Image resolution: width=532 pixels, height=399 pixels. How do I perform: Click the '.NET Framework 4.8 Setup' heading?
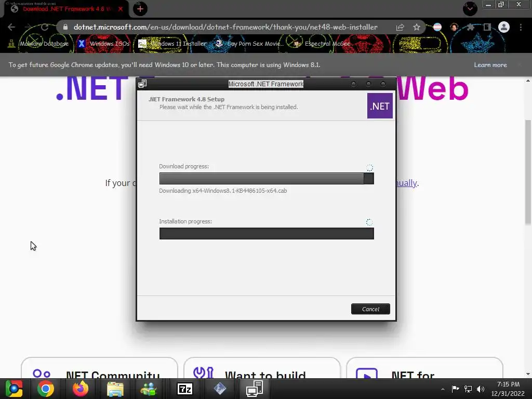[x=187, y=99]
